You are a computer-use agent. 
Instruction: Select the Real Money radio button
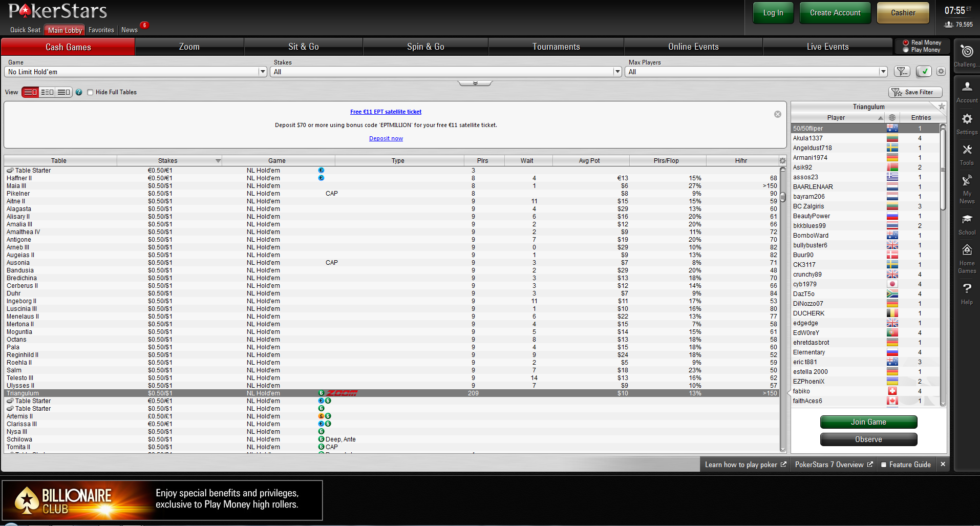tap(906, 43)
